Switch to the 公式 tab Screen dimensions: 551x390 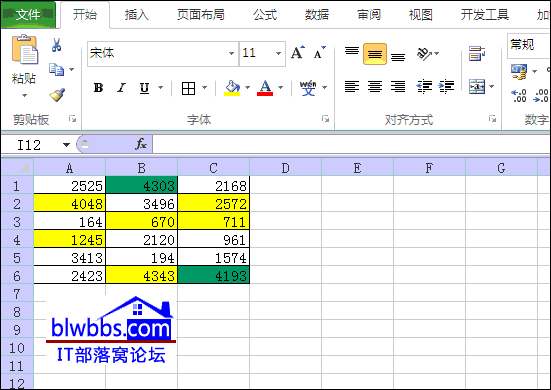tap(265, 15)
